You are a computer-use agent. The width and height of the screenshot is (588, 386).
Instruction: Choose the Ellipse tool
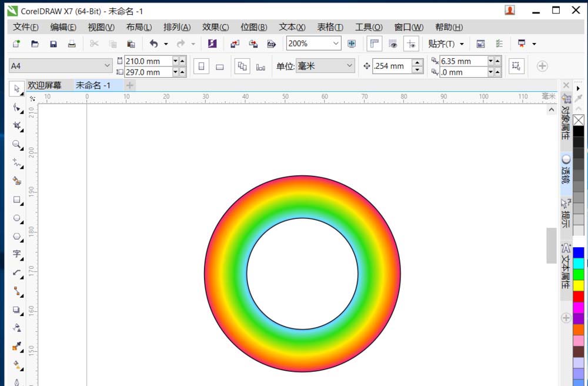pyautogui.click(x=16, y=219)
